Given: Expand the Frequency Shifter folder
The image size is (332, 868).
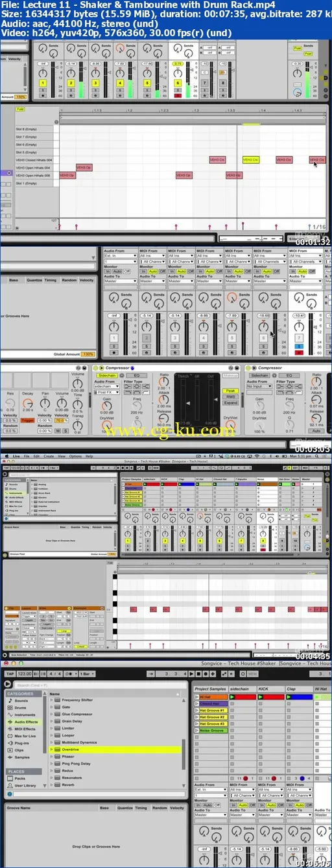Looking at the screenshot, I should coord(53,700).
